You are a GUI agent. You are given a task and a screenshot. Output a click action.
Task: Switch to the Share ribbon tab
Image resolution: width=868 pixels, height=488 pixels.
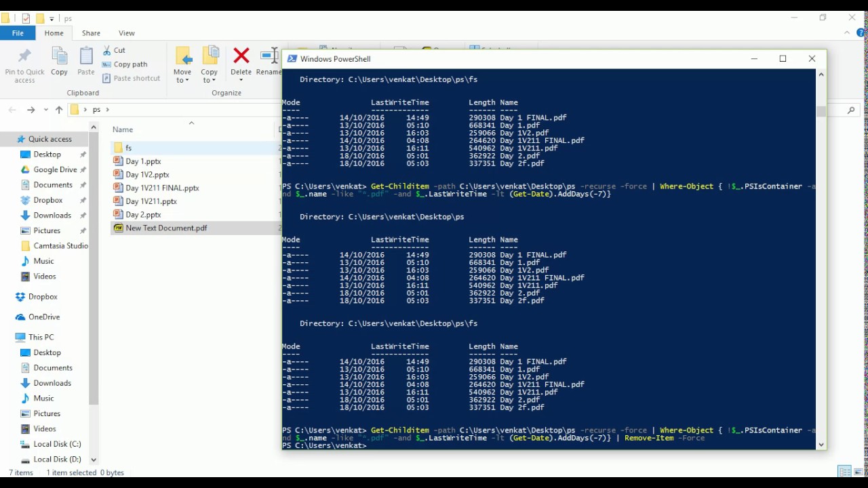coord(91,33)
